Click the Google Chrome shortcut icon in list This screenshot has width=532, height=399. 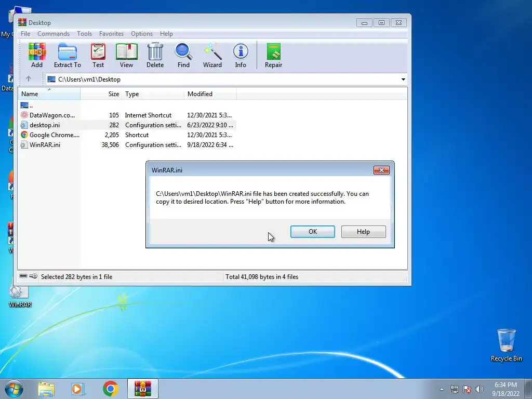24,135
